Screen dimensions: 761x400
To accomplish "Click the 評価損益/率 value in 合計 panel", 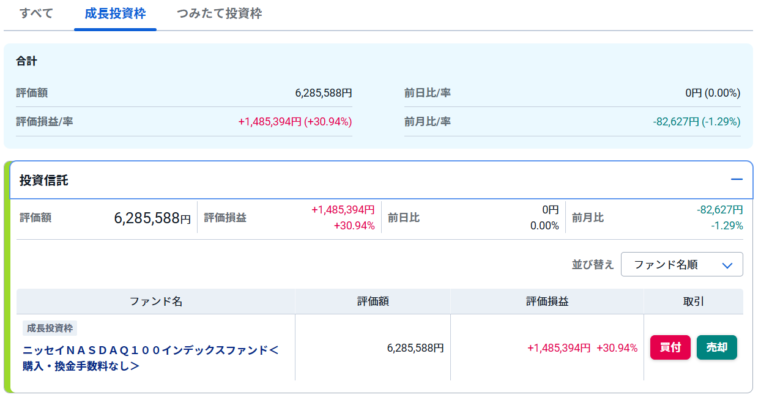I will click(x=295, y=122).
